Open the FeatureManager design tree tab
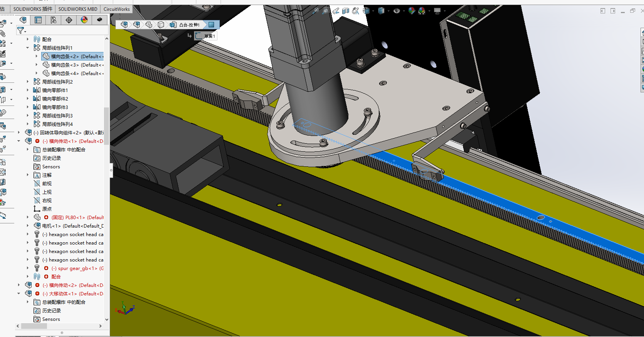The width and height of the screenshot is (644, 337). 23,20
